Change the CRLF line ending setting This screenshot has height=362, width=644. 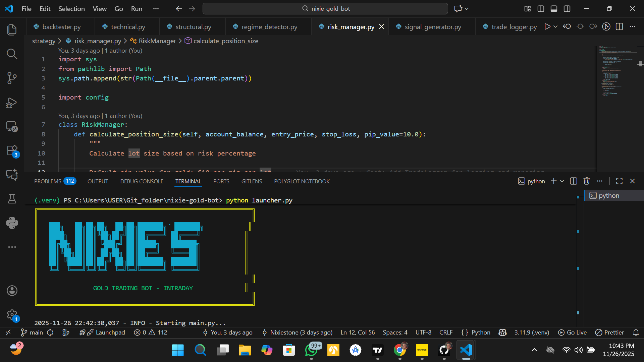coord(446,333)
